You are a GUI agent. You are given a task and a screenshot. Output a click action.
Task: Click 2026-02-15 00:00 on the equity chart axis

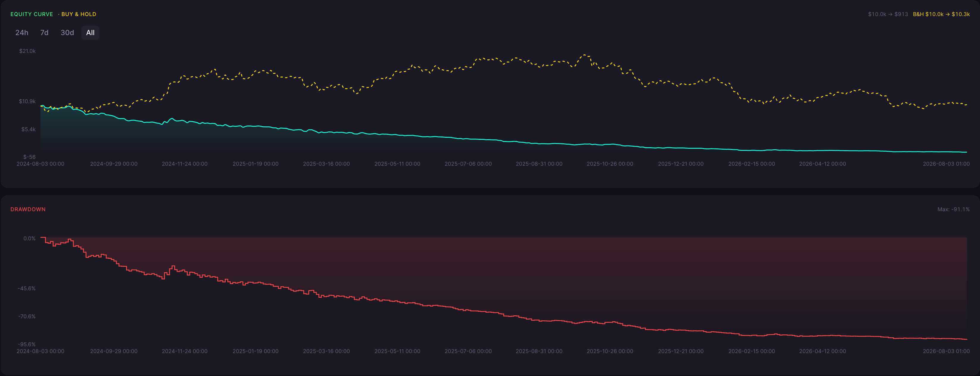pos(752,164)
